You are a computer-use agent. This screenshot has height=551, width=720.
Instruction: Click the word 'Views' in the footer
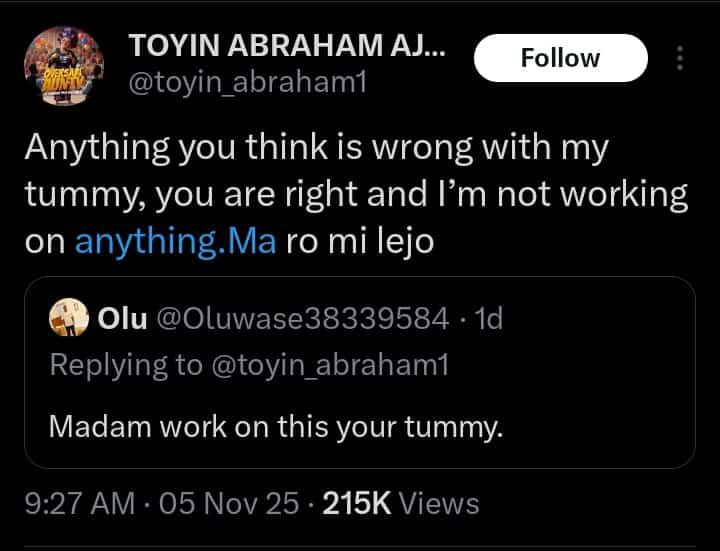pyautogui.click(x=439, y=503)
